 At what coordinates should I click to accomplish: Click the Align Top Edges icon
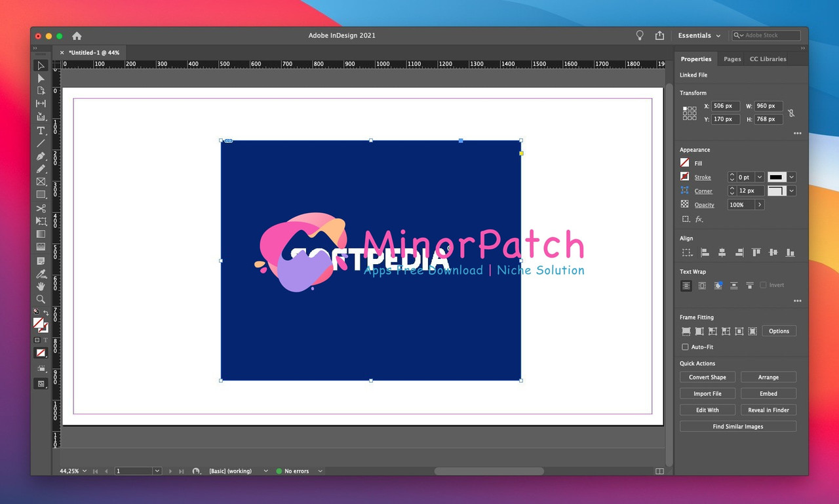[x=756, y=252]
